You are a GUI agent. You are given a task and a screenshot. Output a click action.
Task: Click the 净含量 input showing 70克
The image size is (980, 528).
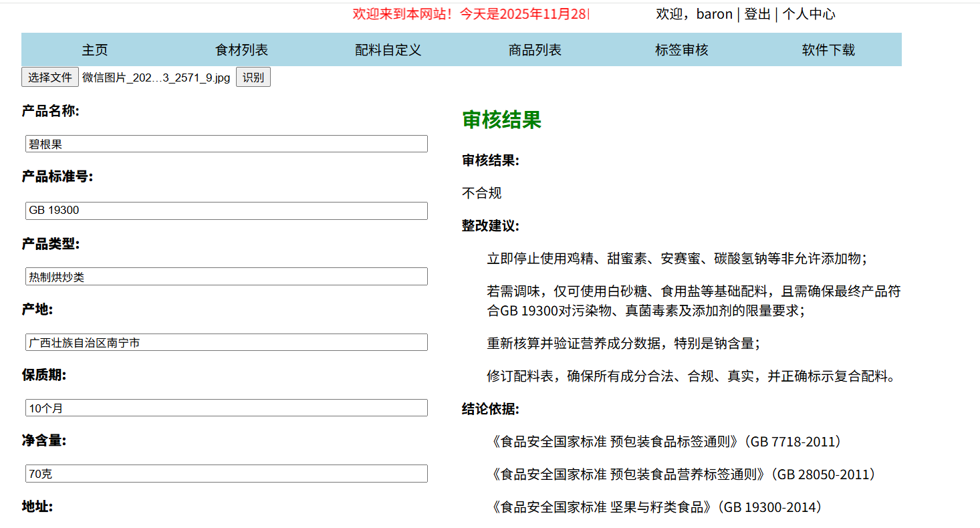pyautogui.click(x=227, y=474)
